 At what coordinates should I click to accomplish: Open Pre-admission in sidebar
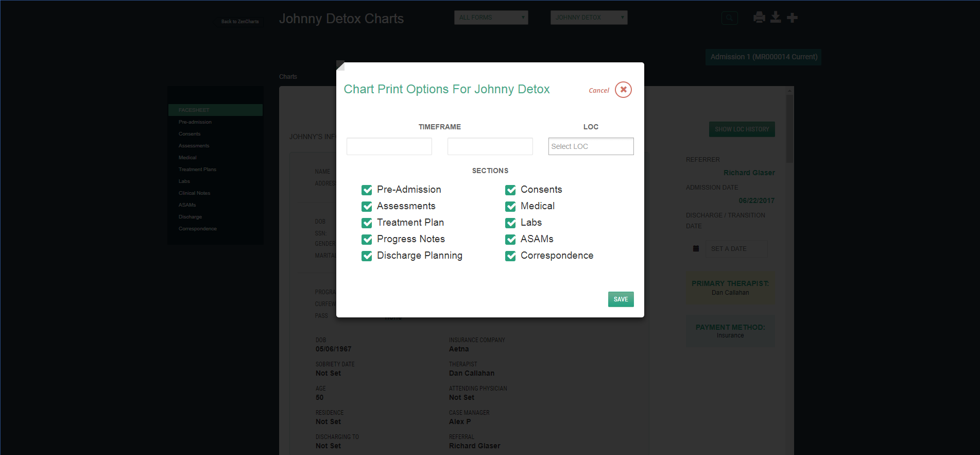[195, 122]
